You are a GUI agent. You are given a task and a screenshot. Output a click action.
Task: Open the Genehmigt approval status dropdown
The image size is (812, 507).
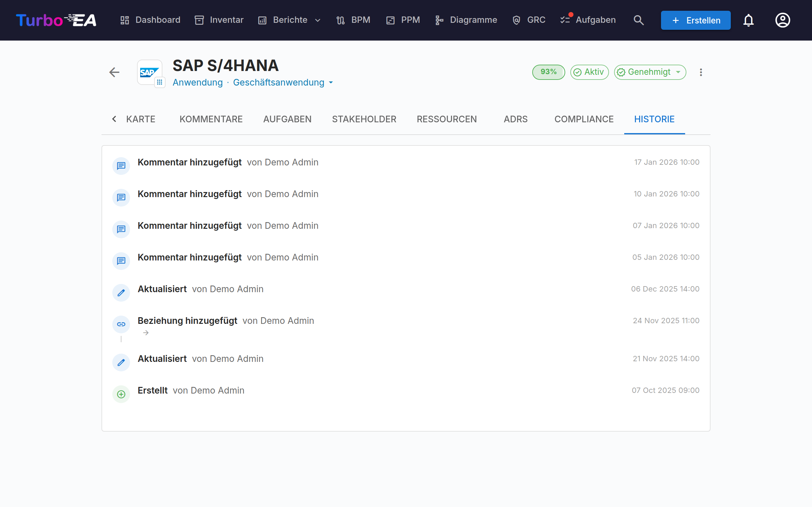pyautogui.click(x=650, y=72)
